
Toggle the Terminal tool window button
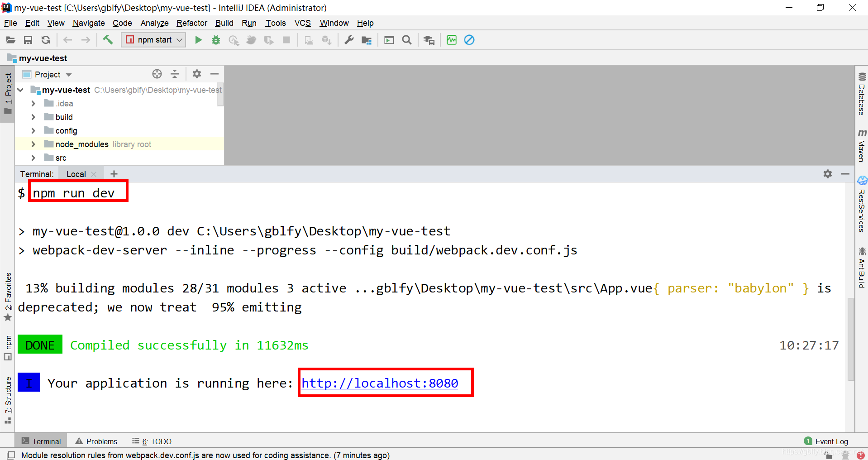click(x=41, y=441)
